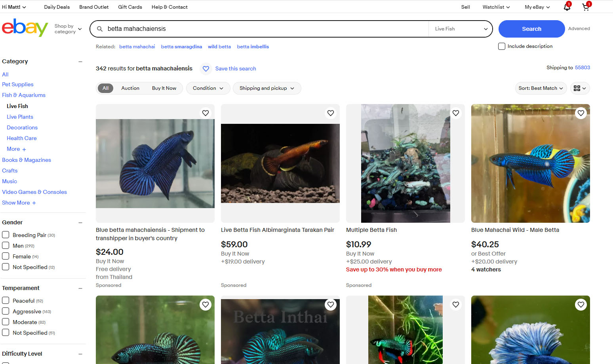613x364 pixels.
Task: Open the notifications bell icon
Action: pyautogui.click(x=567, y=7)
